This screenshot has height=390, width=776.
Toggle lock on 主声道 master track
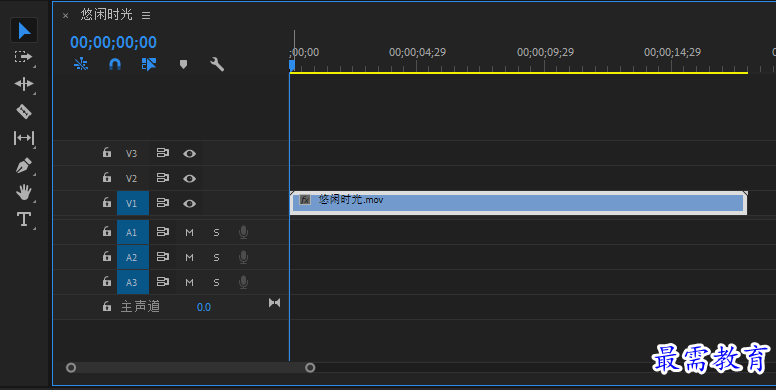106,306
